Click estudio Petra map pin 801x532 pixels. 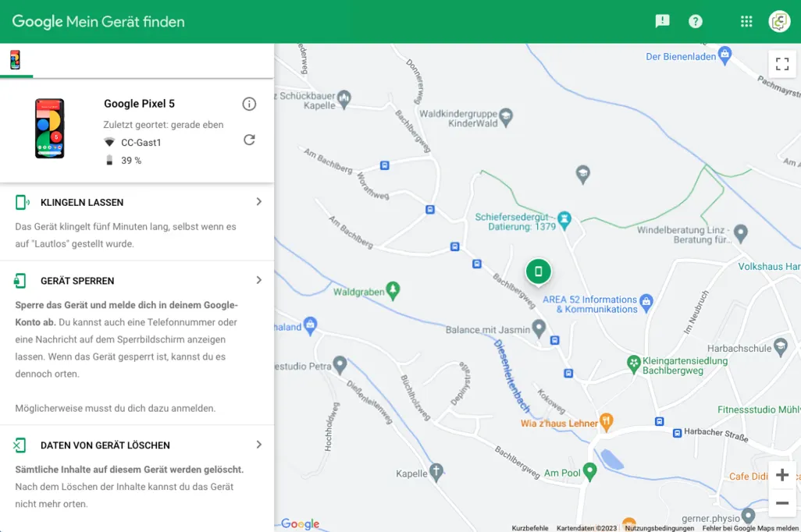340,364
